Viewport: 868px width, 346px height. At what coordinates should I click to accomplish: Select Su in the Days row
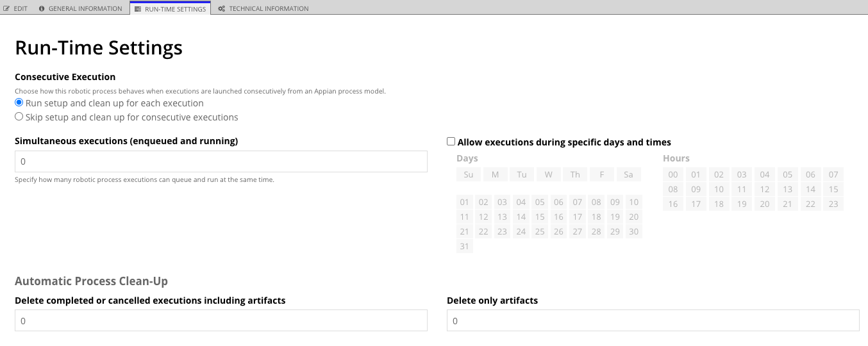[x=468, y=174]
